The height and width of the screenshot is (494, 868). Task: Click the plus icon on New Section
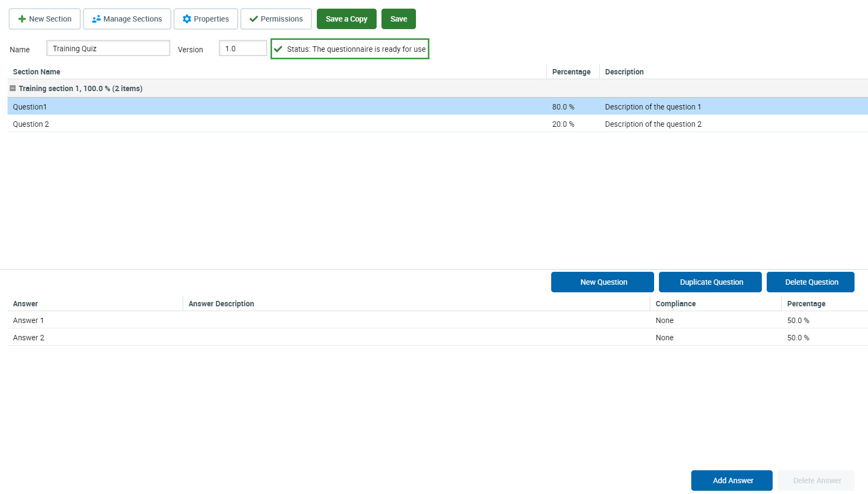pyautogui.click(x=22, y=19)
